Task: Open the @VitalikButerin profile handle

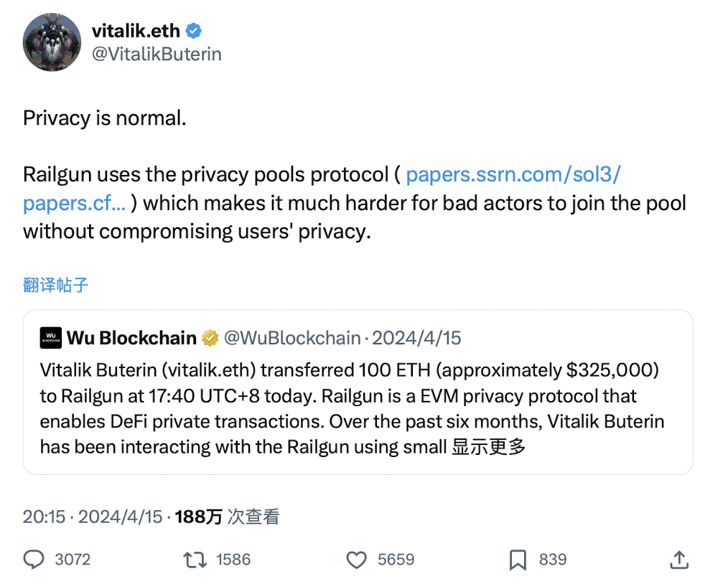Action: click(x=157, y=53)
